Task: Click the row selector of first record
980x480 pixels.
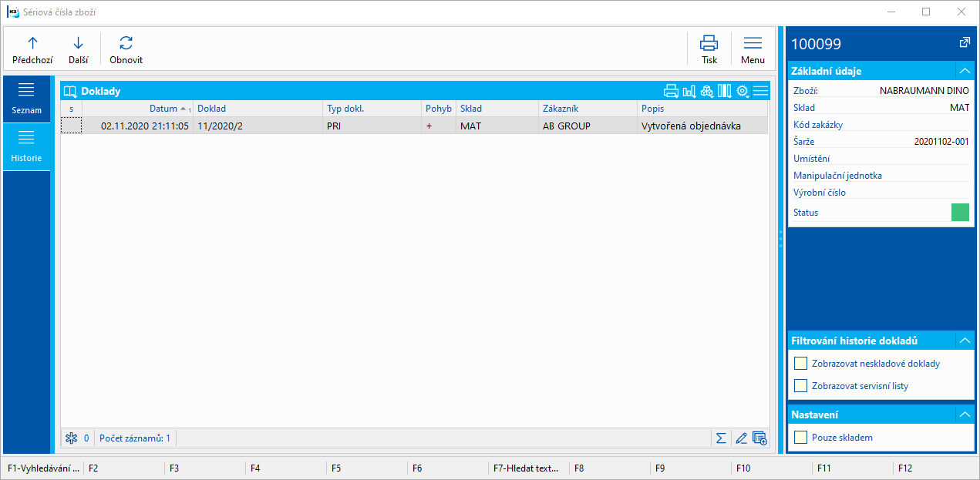Action: tap(71, 126)
